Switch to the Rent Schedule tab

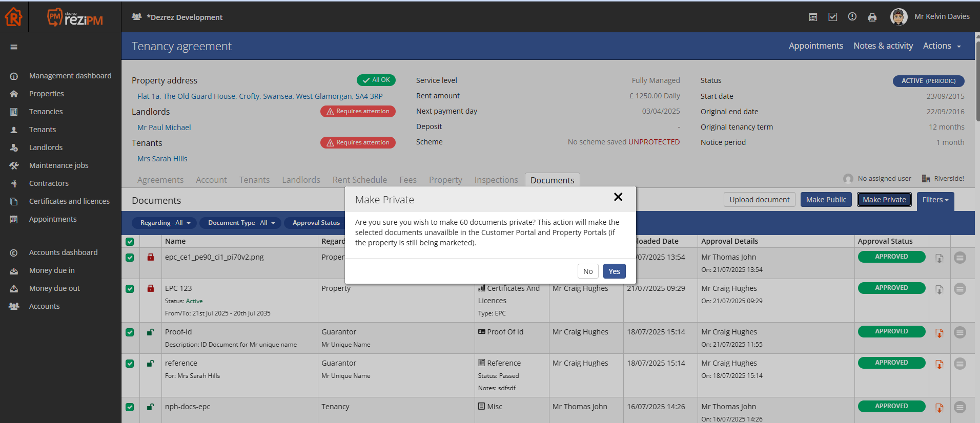359,180
